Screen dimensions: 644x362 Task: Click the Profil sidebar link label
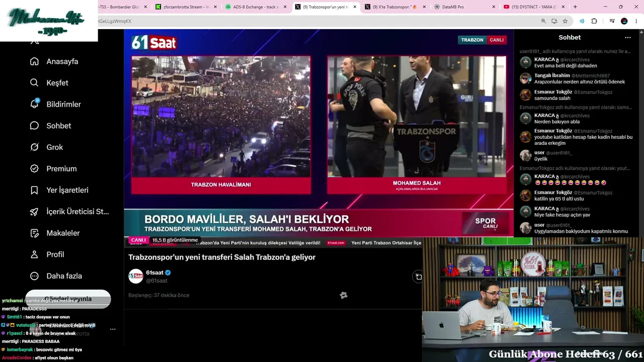[x=55, y=254]
